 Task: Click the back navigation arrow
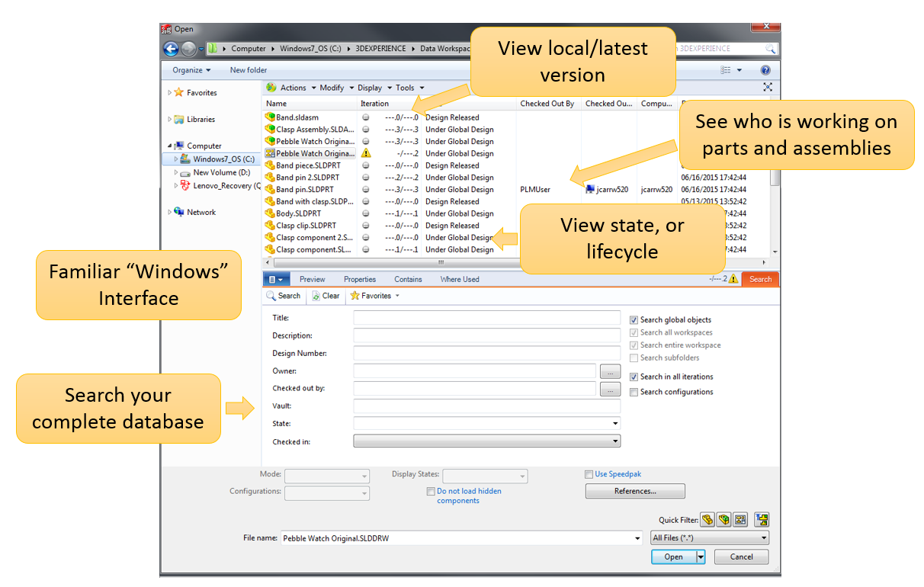coord(171,49)
